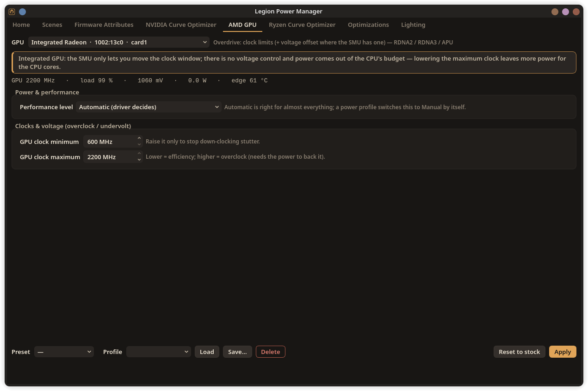Click the "Clocks & voltage" section heading
Screen dimensions: 588x391
pos(73,126)
